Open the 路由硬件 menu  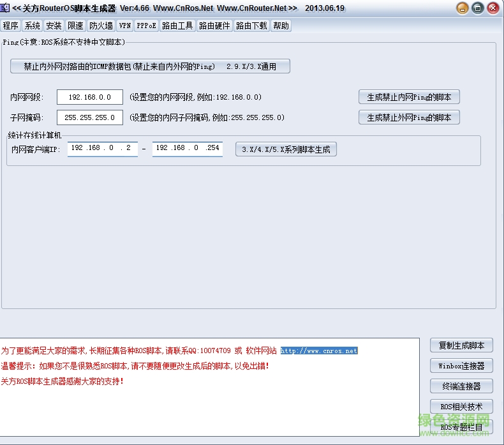point(214,26)
